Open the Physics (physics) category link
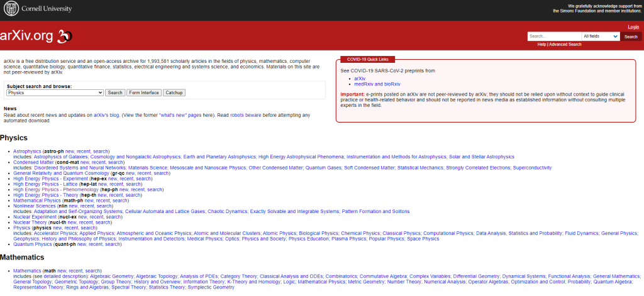 22,228
